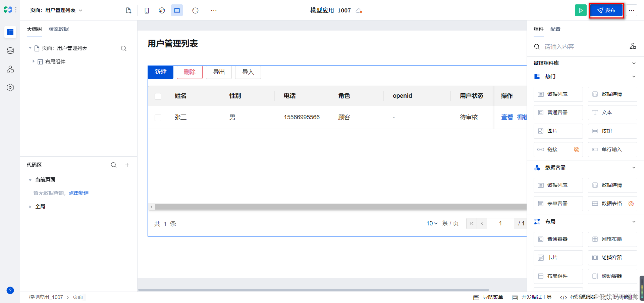Click 查看 link in 张三 row
This screenshot has height=303, width=644.
tap(507, 117)
